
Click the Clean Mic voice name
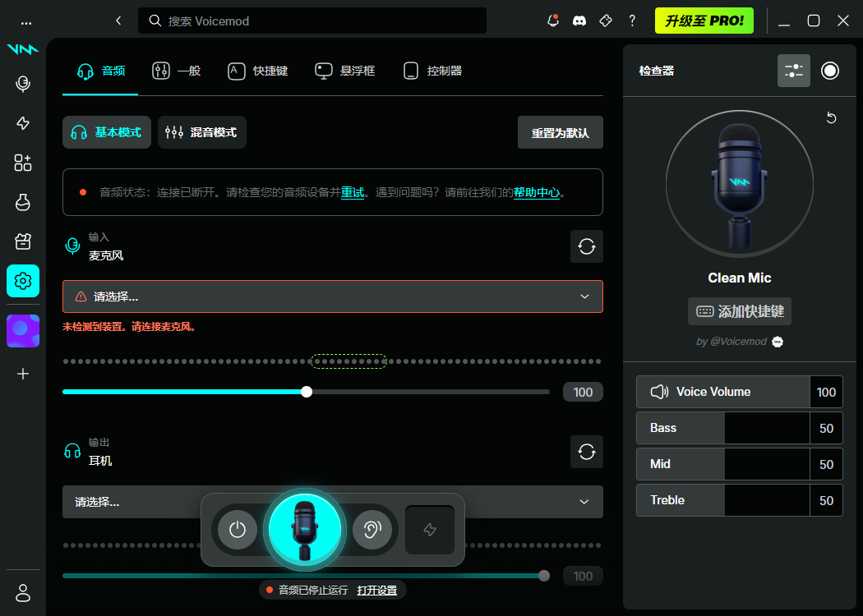click(740, 278)
